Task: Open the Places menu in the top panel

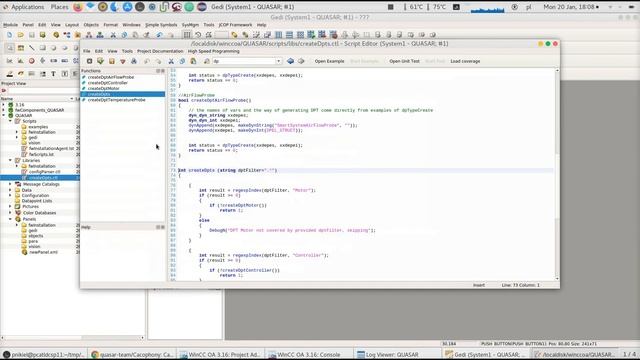Action: click(60, 7)
